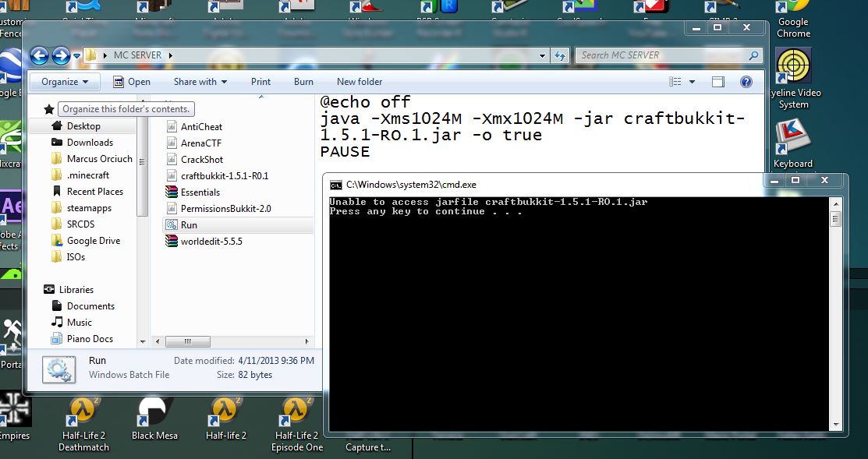The height and width of the screenshot is (459, 868).
Task: Click Open to run the batch file
Action: [x=133, y=81]
